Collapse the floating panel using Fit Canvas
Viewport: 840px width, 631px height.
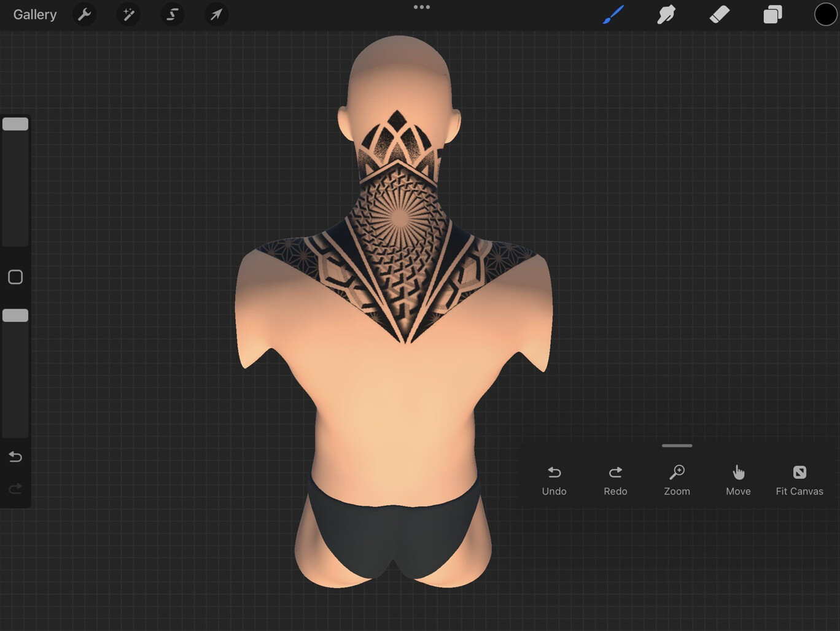[x=799, y=480]
